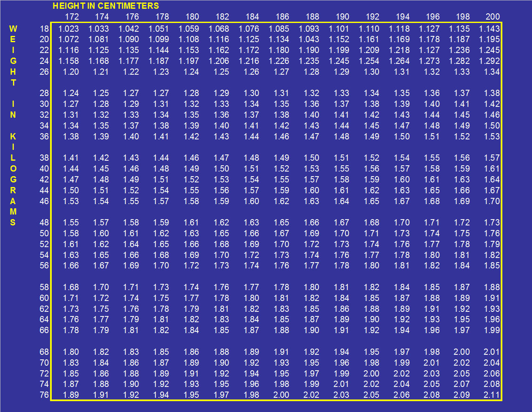This screenshot has width=532, height=412.
Task: Click the weight row label 46
Action: 44,201
